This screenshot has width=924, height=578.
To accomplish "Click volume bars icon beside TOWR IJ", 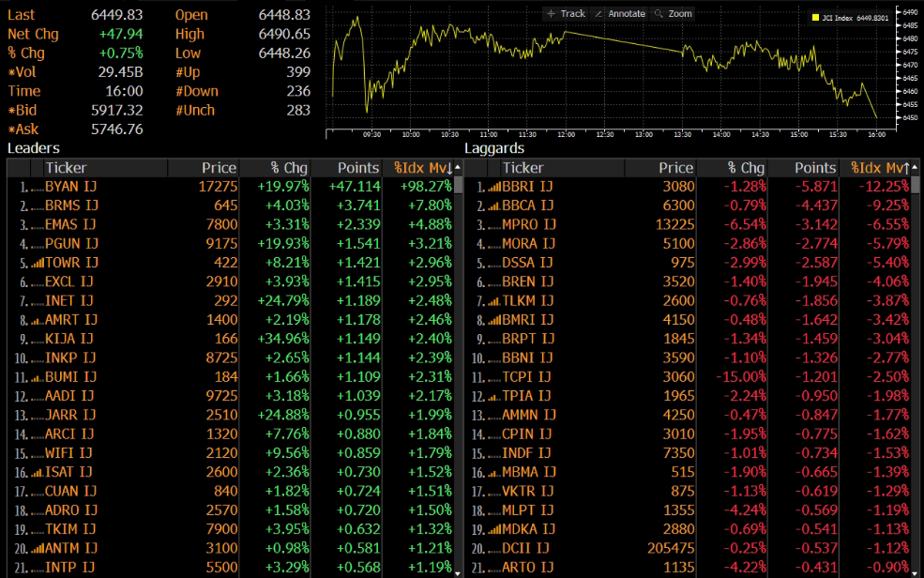I will point(38,264).
